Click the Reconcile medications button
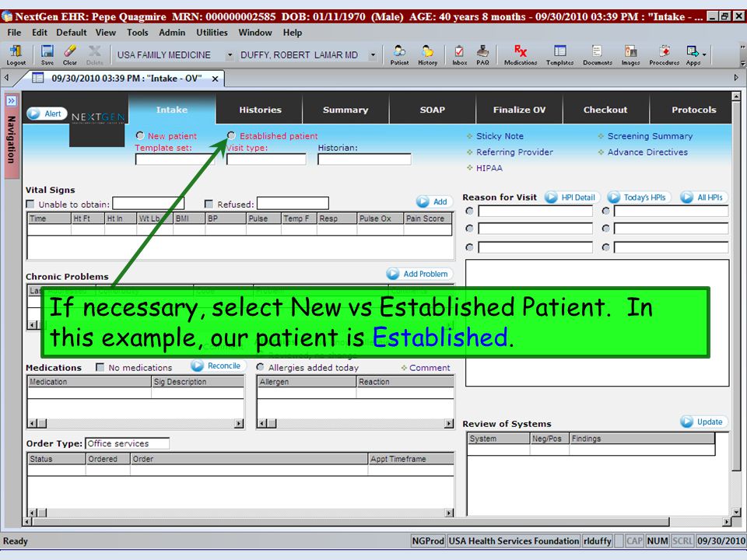The height and width of the screenshot is (560, 747). [x=218, y=366]
